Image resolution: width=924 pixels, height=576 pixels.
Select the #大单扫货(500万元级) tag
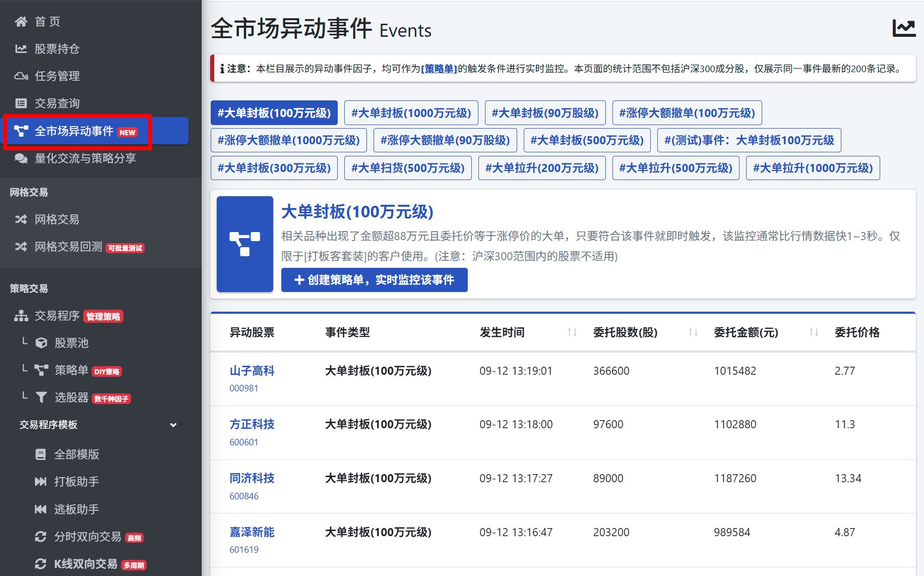tap(408, 168)
